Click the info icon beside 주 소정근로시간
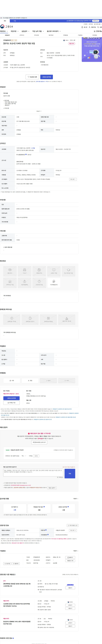 tap(26, 155)
